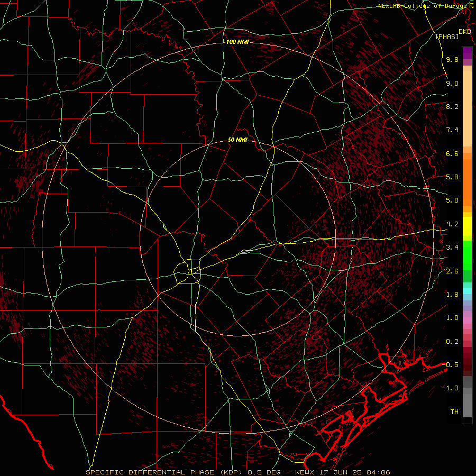Screen dimensions: 476x476
Task: Click the 4.2 value on color scale
Action: point(452,224)
